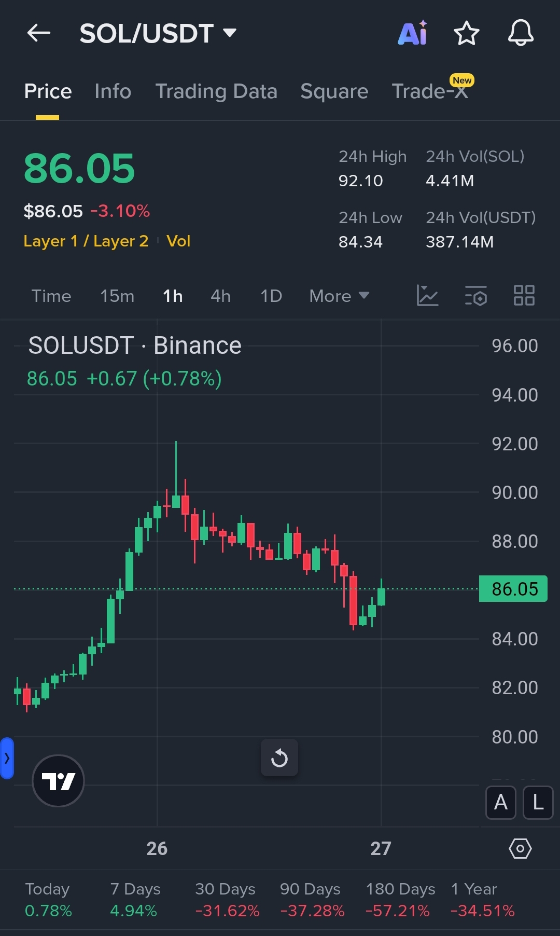The height and width of the screenshot is (936, 560).
Task: Tap the back arrow
Action: pos(39,33)
